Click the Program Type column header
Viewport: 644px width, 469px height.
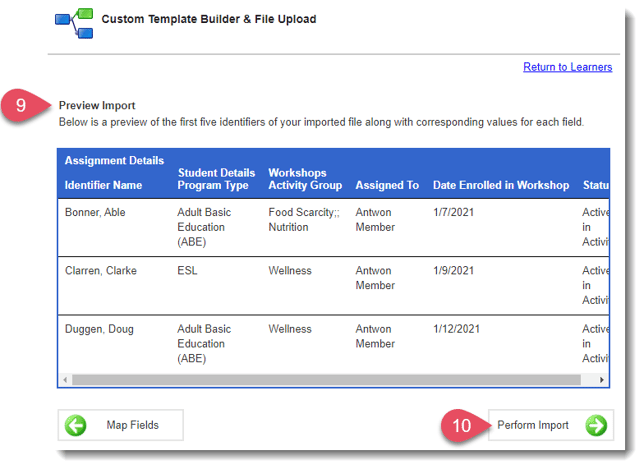click(213, 185)
